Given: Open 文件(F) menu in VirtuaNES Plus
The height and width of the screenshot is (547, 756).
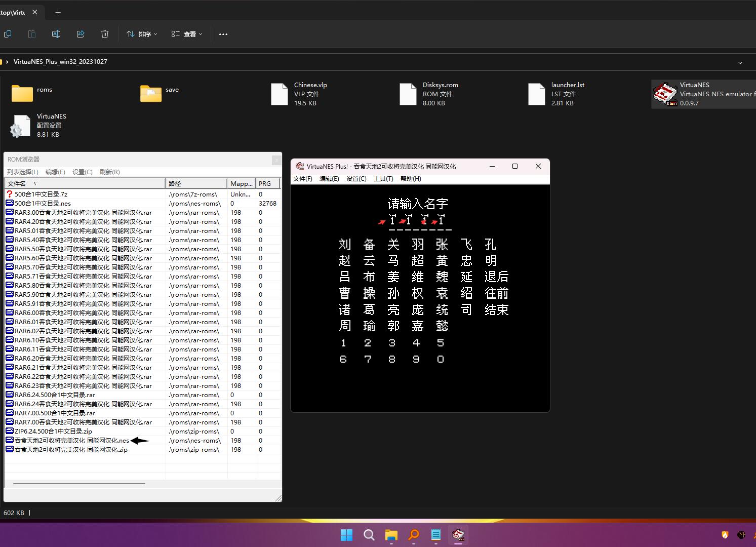Looking at the screenshot, I should pyautogui.click(x=303, y=179).
